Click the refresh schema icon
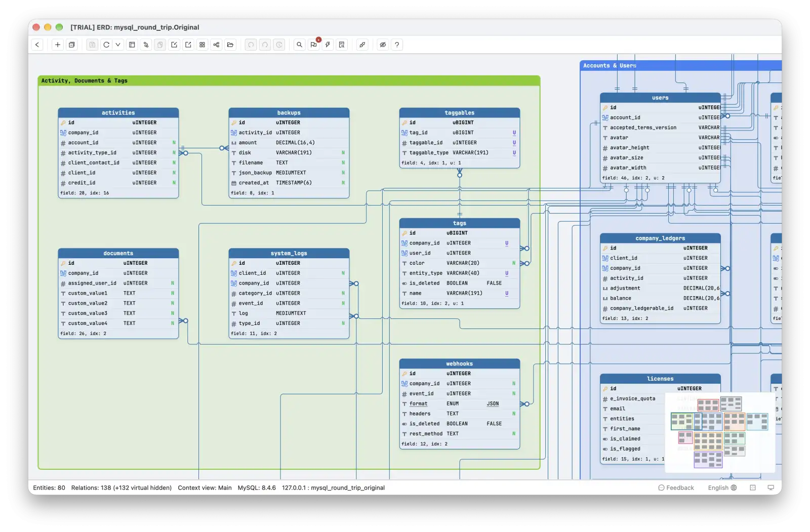Viewport: 810px width, 532px height. (x=106, y=45)
